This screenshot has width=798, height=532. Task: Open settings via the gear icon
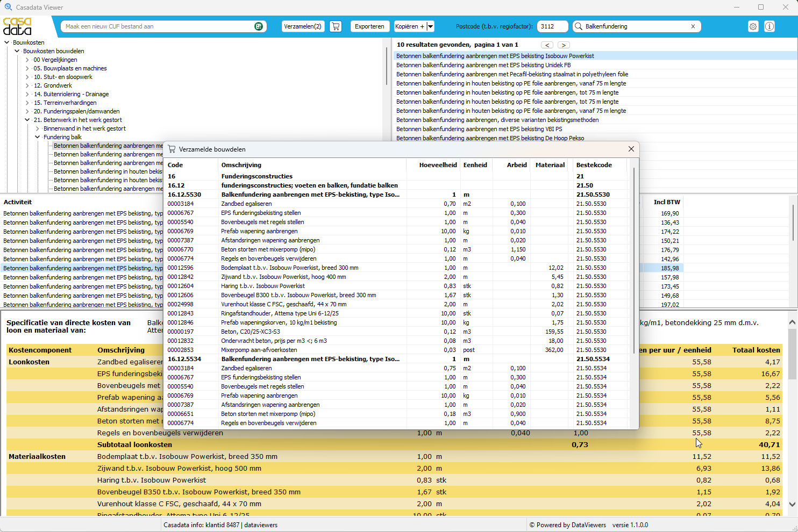click(753, 26)
